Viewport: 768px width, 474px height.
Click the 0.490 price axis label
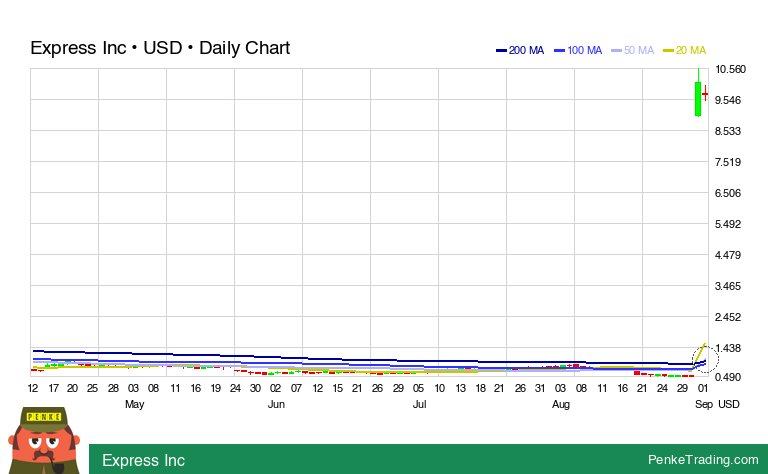(x=728, y=377)
